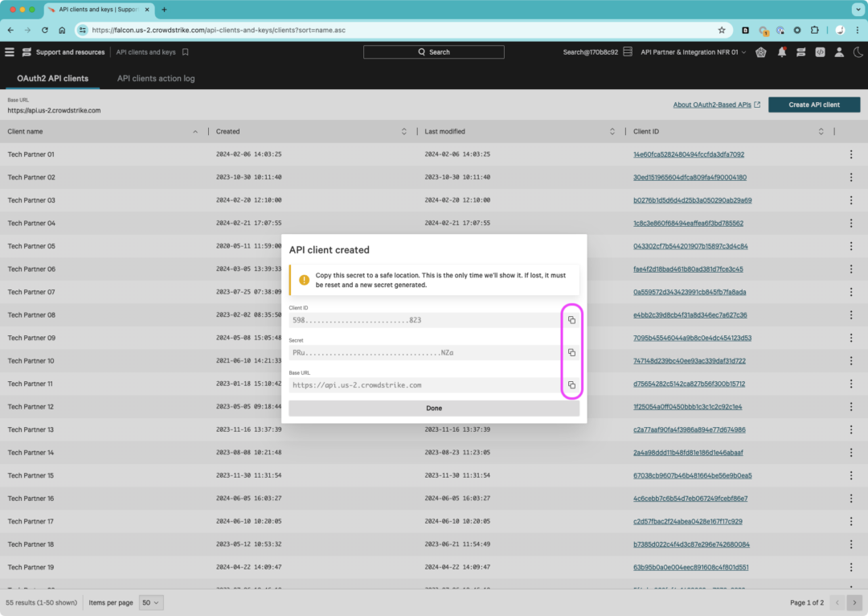Open a new browser tab

pos(165,10)
